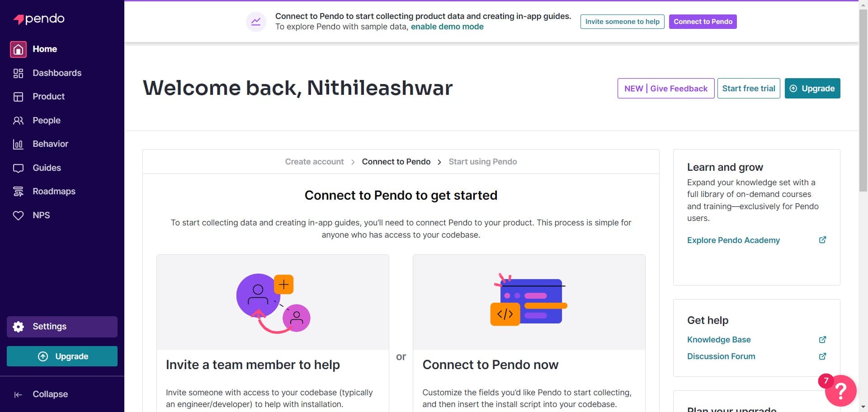Open the Explore Pendo Academy link
This screenshot has height=412, width=868.
click(733, 240)
